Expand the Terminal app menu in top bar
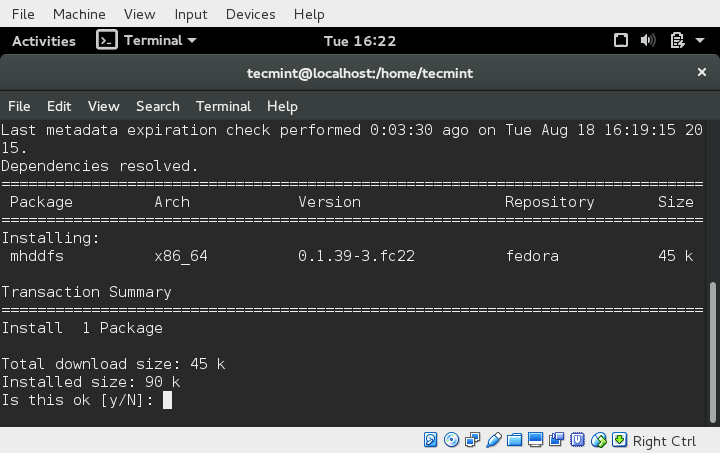This screenshot has width=720, height=453. point(147,41)
